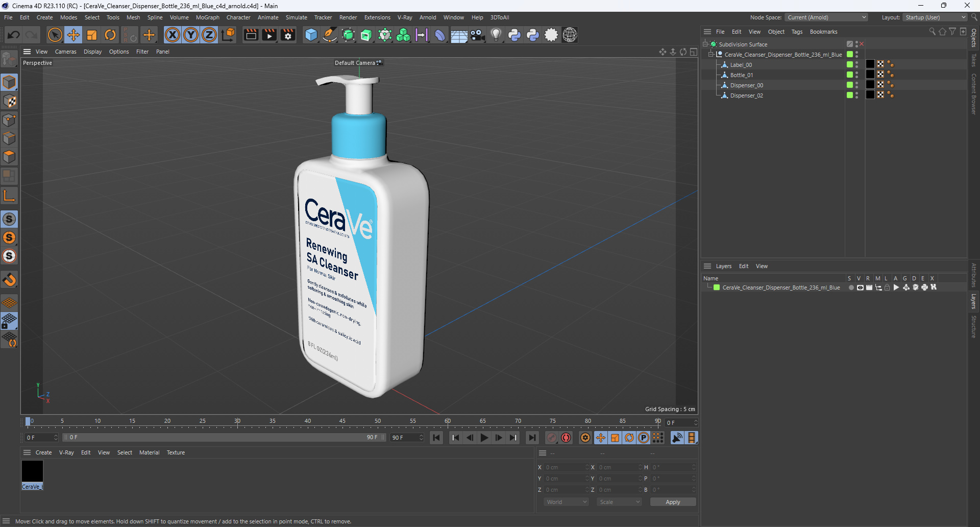980x527 pixels.
Task: Go to end of animation
Action: (x=532, y=438)
